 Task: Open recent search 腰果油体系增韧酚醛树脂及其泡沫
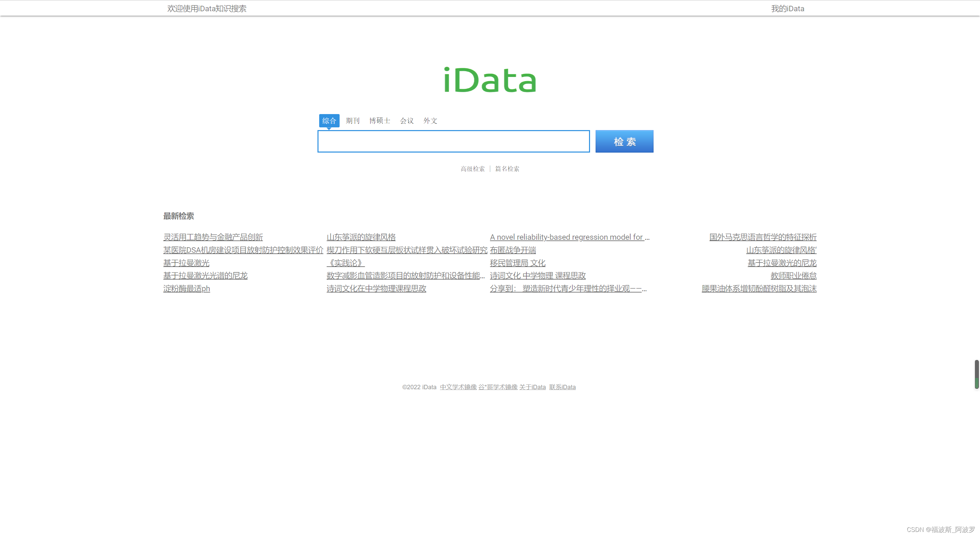click(759, 288)
